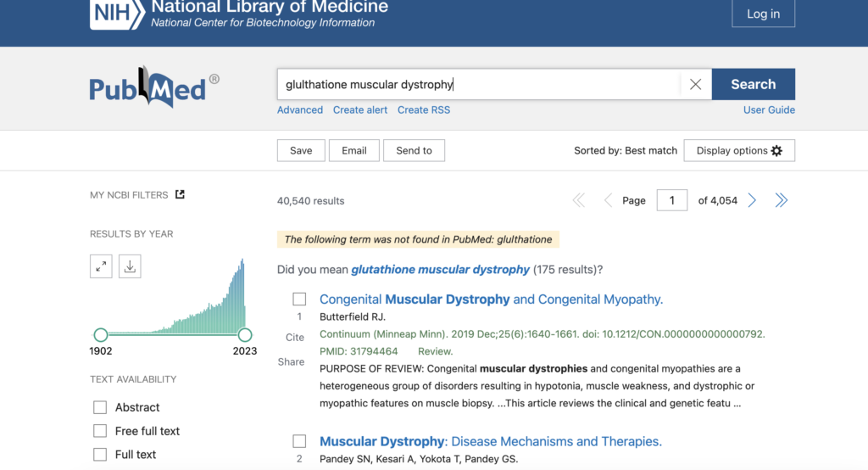Jump to the last results page
This screenshot has width=868, height=470.
(x=781, y=200)
